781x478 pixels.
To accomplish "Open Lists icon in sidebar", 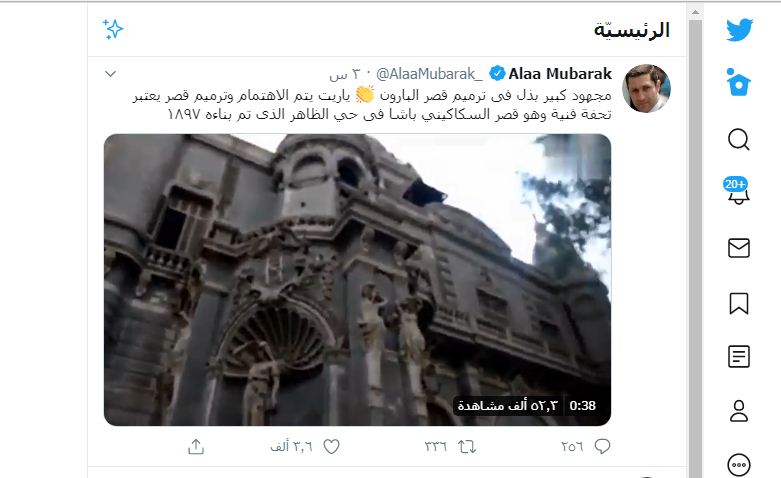I will click(739, 357).
